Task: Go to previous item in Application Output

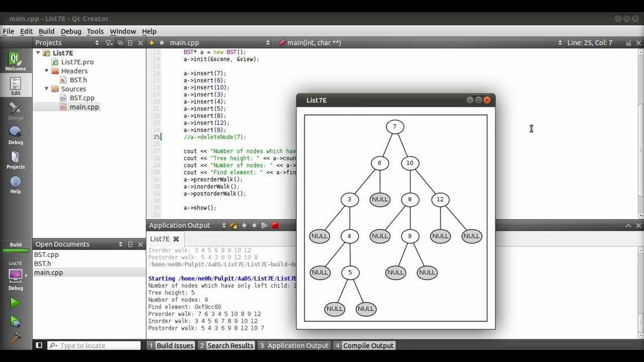Action: [245, 225]
